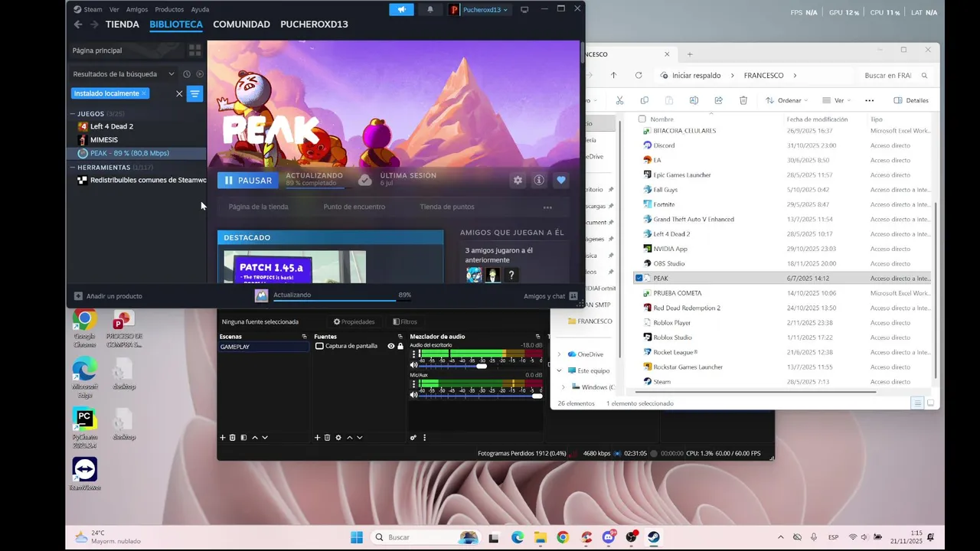This screenshot has width=980, height=551.
Task: Toggle PEAK favorite heart icon
Action: [561, 180]
